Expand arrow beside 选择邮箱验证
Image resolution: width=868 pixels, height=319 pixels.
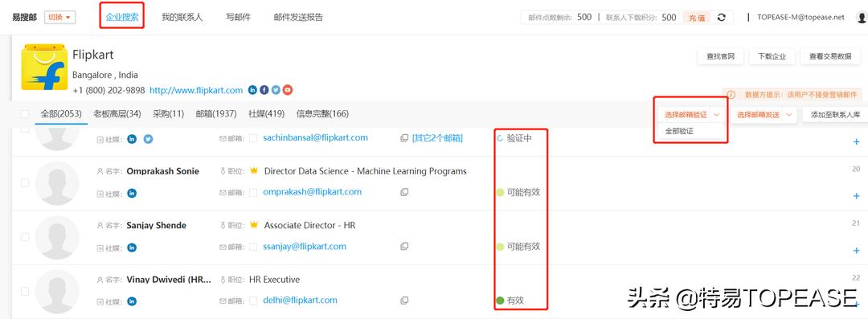click(717, 115)
